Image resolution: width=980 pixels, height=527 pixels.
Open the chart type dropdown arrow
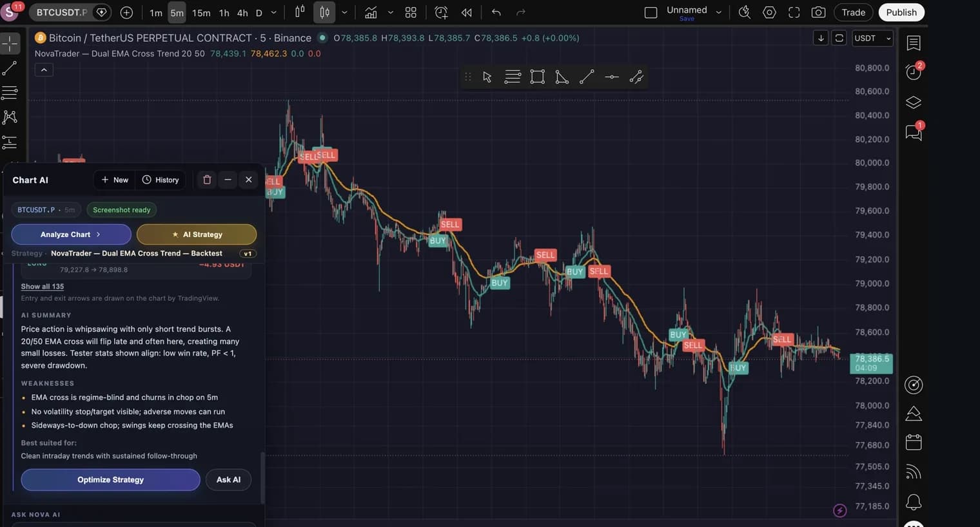(x=344, y=12)
